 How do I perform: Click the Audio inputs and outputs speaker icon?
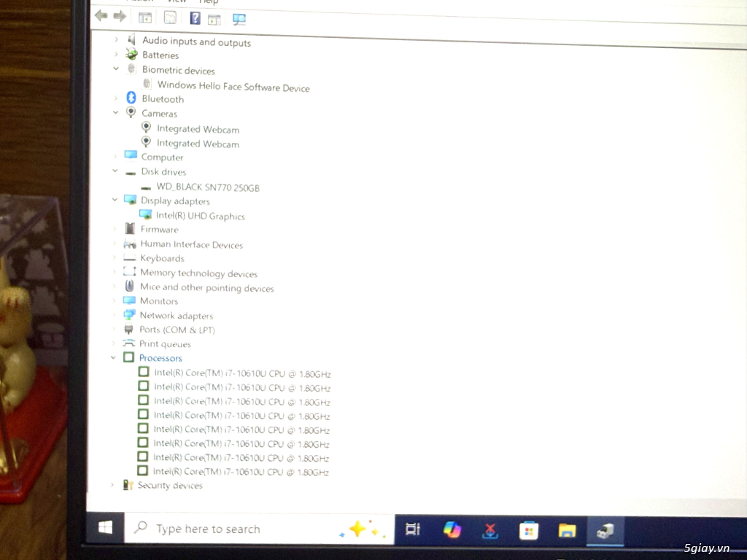point(131,39)
